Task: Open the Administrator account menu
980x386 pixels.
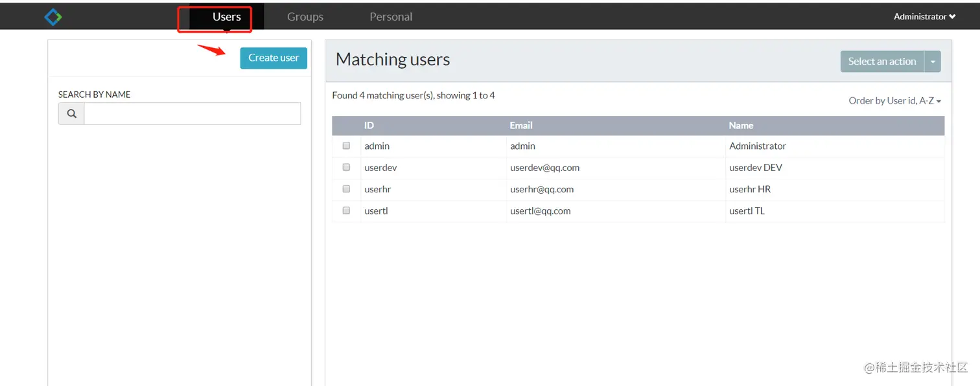Action: pyautogui.click(x=924, y=17)
